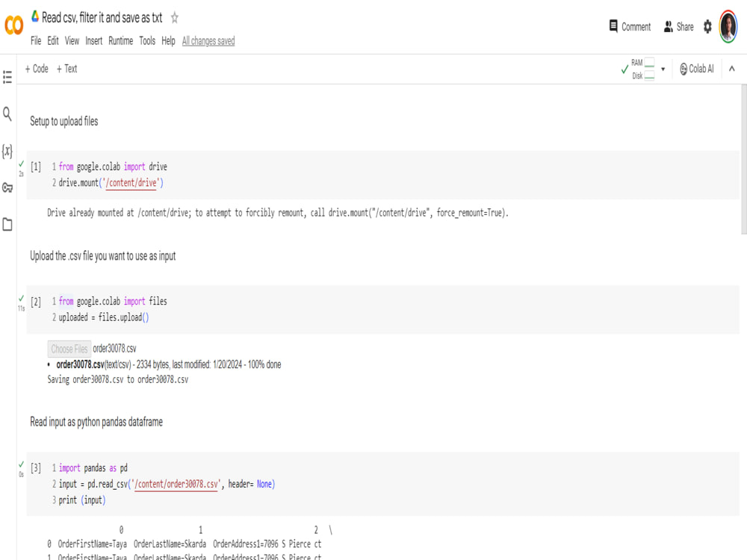The height and width of the screenshot is (560, 747).
Task: Click the Choose Files upload button
Action: pyautogui.click(x=69, y=348)
